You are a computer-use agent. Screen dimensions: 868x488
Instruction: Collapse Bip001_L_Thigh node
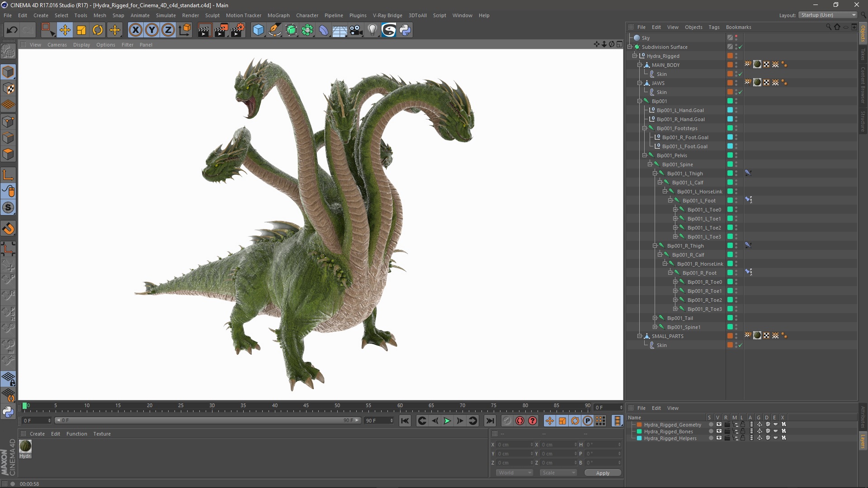pos(655,174)
